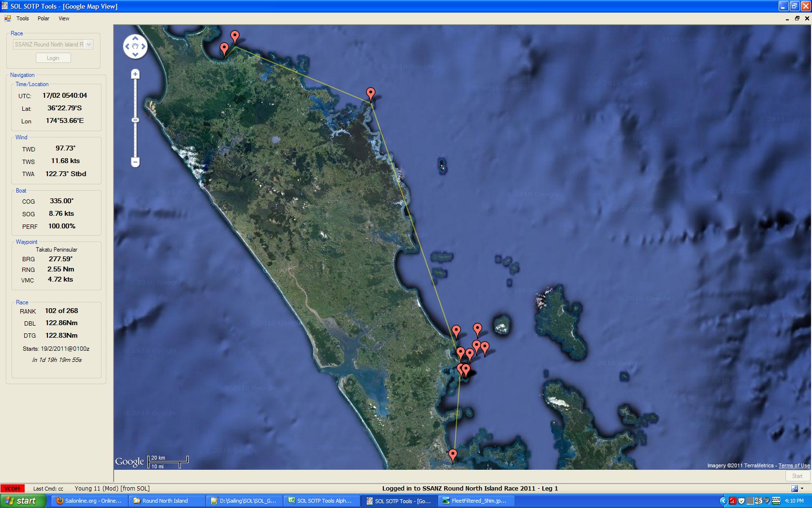This screenshot has height=508, width=812.
Task: Click the map icon in the status bar
Action: [x=795, y=489]
